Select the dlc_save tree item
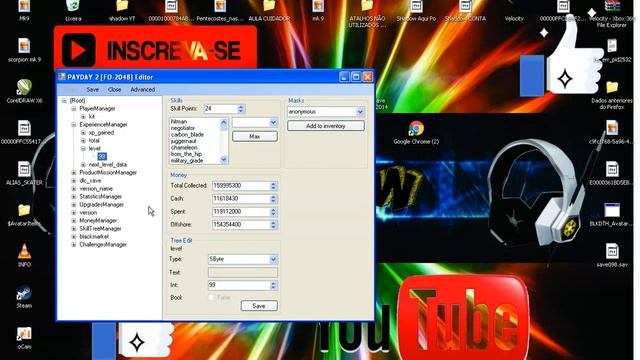 90,180
